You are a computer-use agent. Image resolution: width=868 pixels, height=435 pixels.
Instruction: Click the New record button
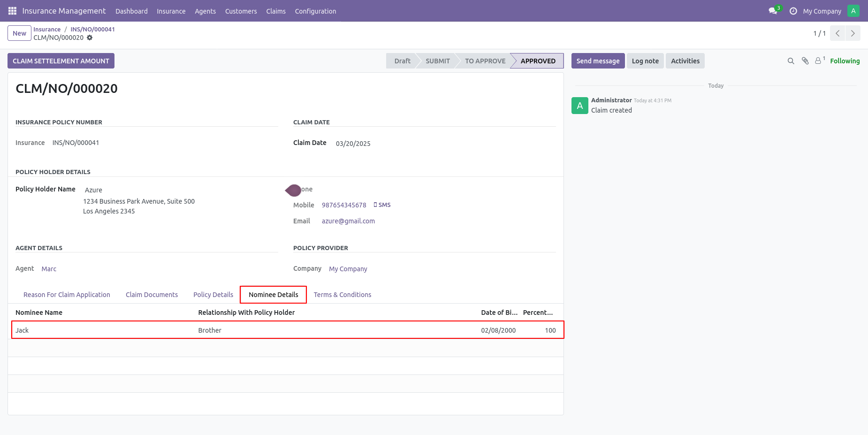pos(20,33)
